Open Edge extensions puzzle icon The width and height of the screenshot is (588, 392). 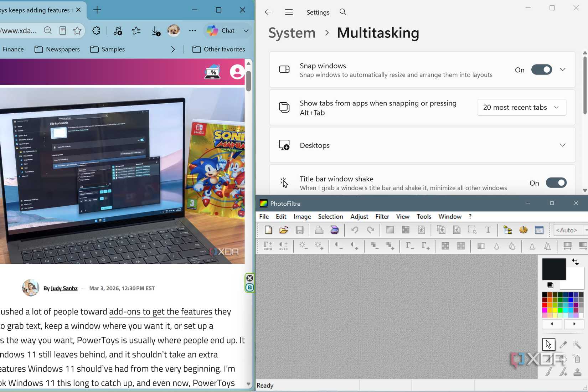96,31
